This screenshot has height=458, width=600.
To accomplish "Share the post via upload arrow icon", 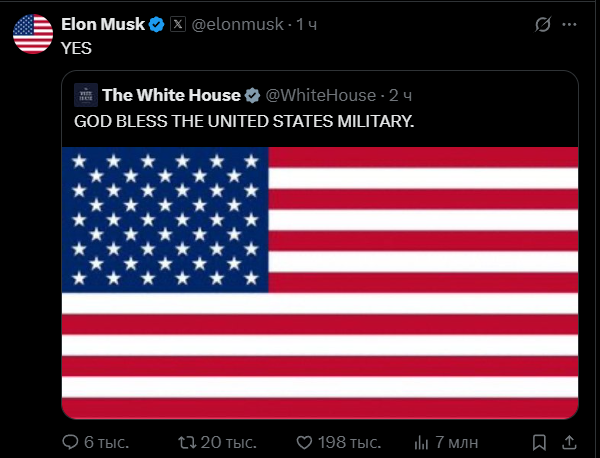I will 570,441.
